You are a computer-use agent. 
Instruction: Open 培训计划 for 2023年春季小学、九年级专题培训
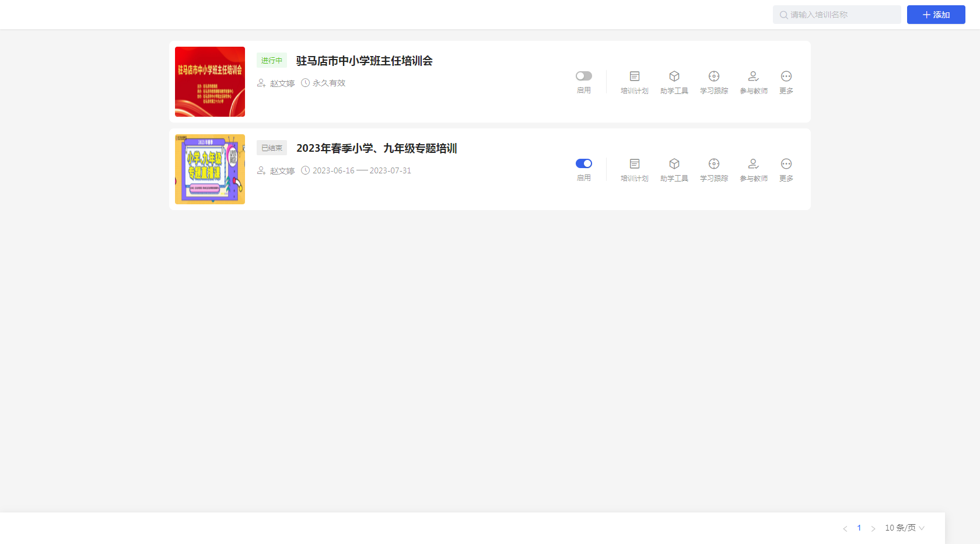point(635,170)
